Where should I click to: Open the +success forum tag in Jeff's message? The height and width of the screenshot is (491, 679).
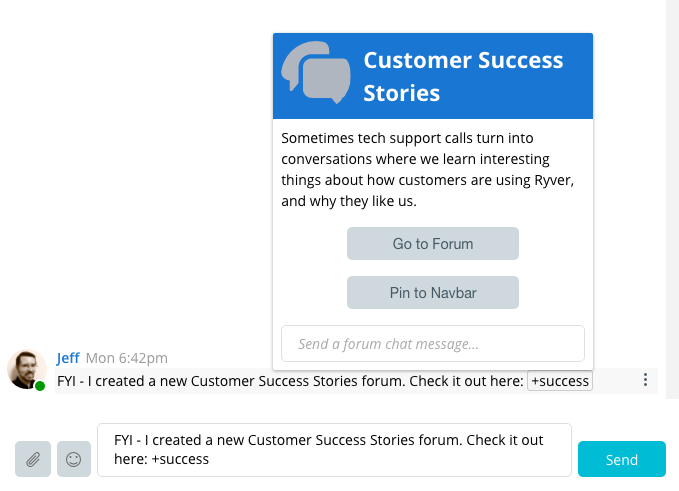(x=559, y=381)
